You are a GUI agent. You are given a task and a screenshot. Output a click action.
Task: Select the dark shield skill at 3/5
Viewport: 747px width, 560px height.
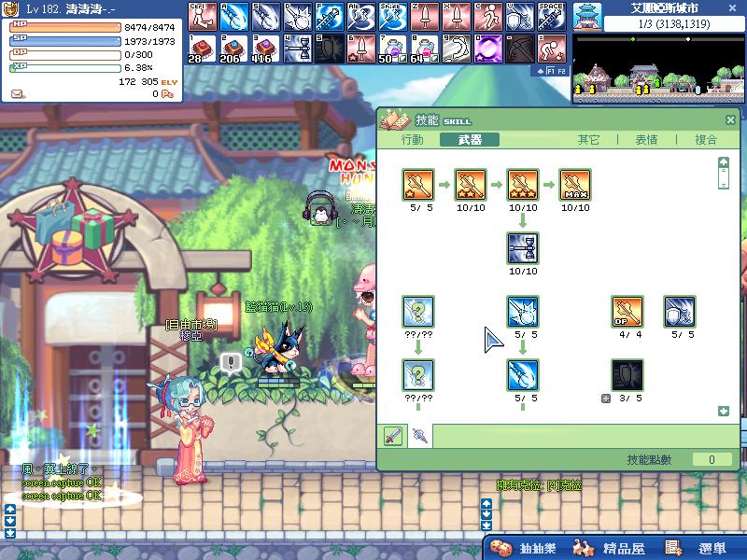[627, 375]
